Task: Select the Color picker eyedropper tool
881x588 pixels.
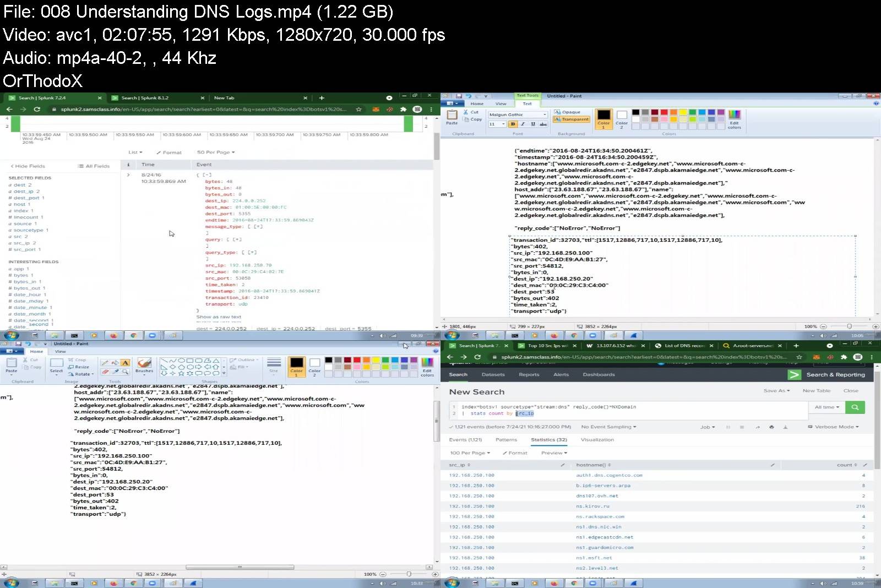Action: pos(115,372)
